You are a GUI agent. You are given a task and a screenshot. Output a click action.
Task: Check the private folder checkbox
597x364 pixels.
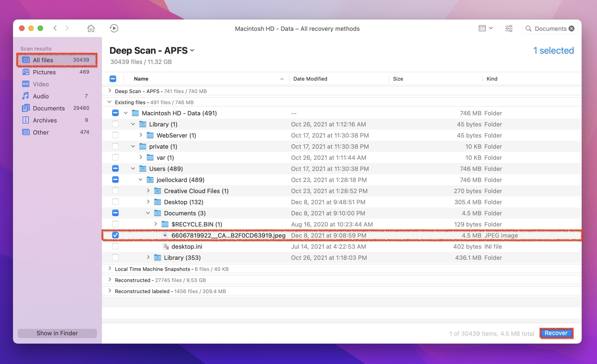point(115,146)
